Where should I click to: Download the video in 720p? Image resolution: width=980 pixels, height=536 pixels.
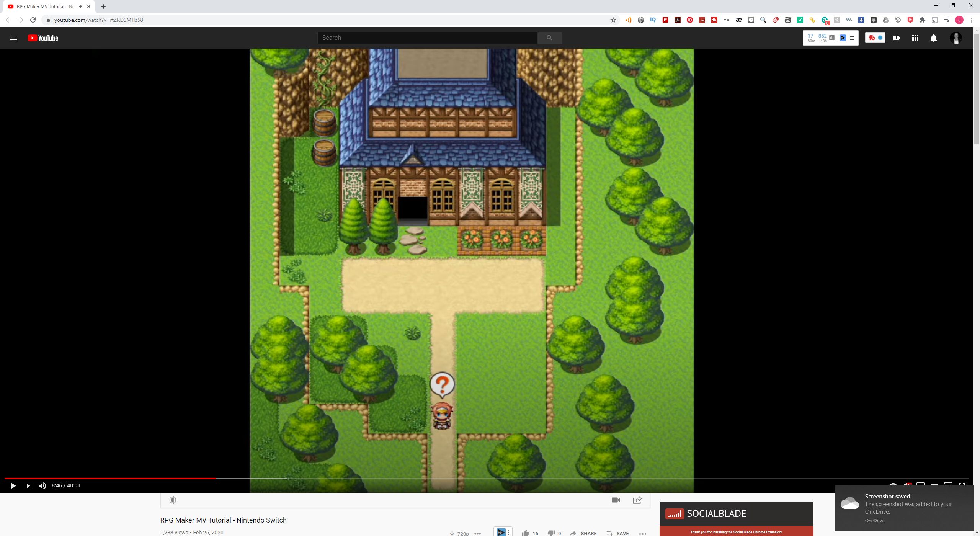[x=459, y=533]
